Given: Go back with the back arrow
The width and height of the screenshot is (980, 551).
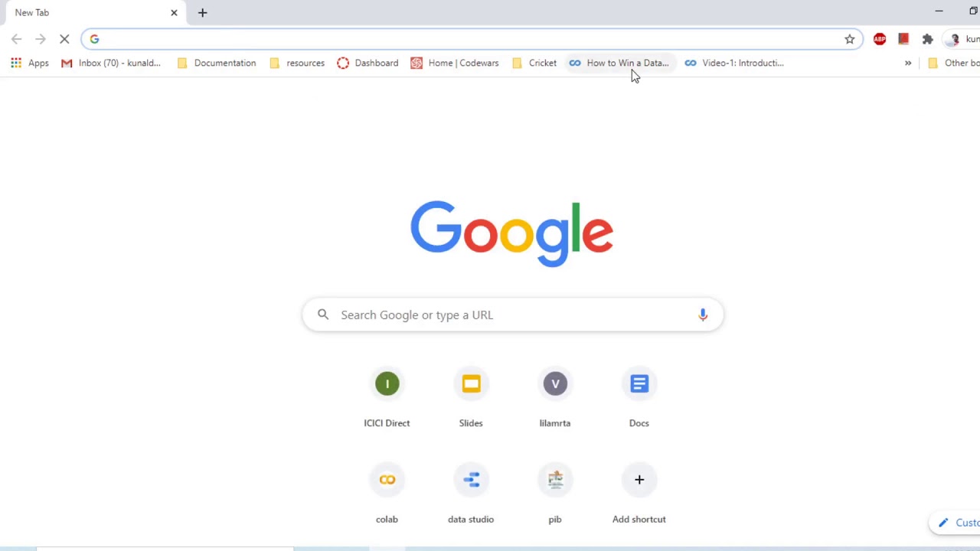Looking at the screenshot, I should pos(16,39).
